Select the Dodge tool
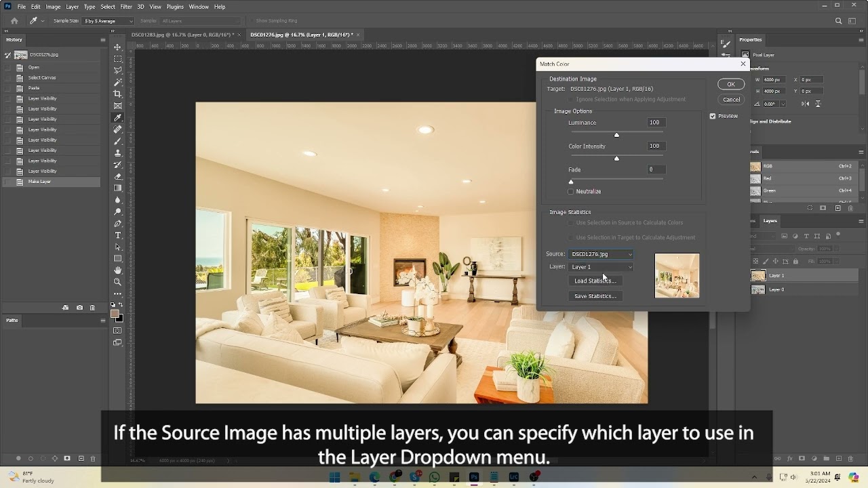 [x=118, y=211]
